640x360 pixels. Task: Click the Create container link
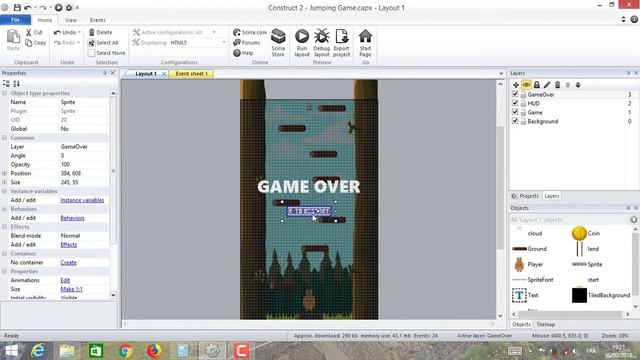(69, 262)
